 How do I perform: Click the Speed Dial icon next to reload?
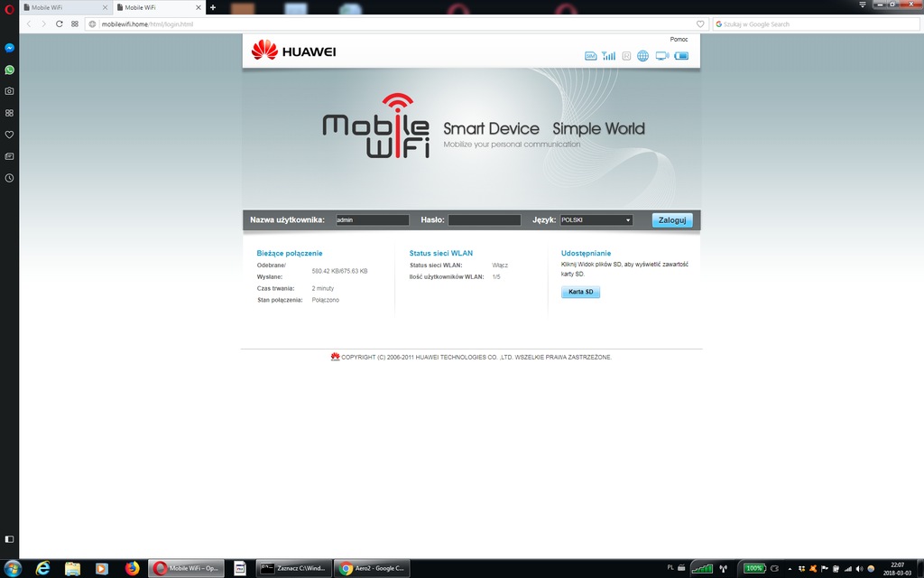click(75, 24)
